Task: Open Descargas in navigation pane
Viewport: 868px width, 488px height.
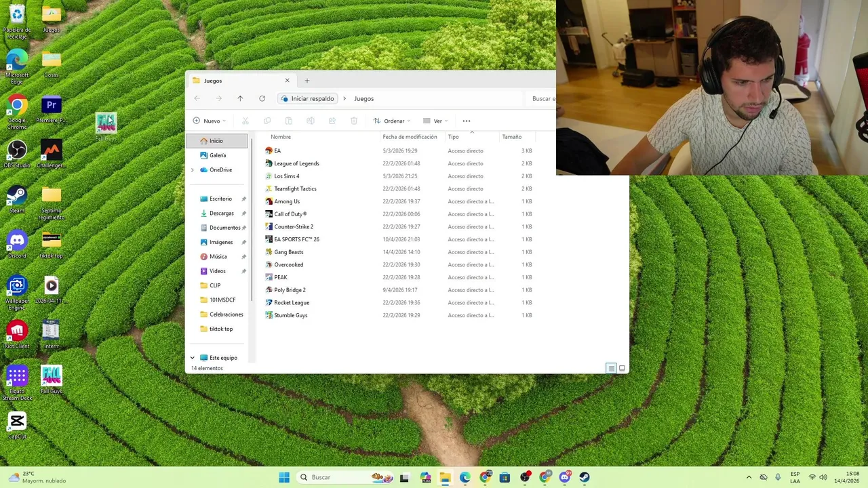Action: click(x=221, y=213)
